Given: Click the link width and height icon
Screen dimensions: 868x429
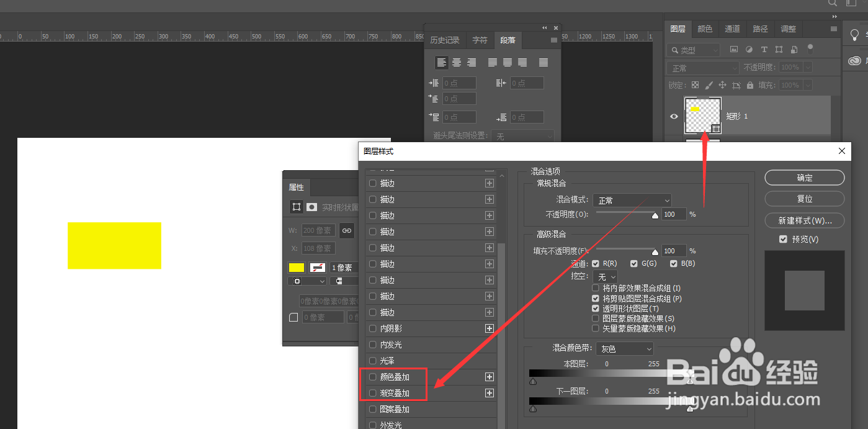Looking at the screenshot, I should click(347, 231).
